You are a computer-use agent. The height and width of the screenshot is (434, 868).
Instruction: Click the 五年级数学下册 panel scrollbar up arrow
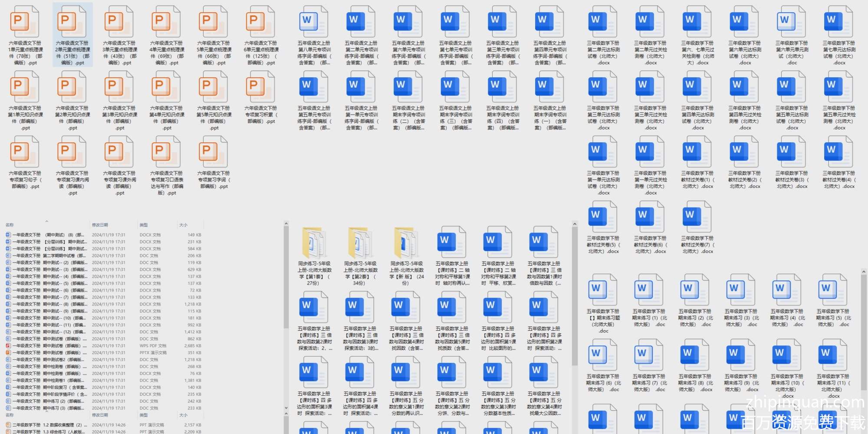pyautogui.click(x=863, y=272)
